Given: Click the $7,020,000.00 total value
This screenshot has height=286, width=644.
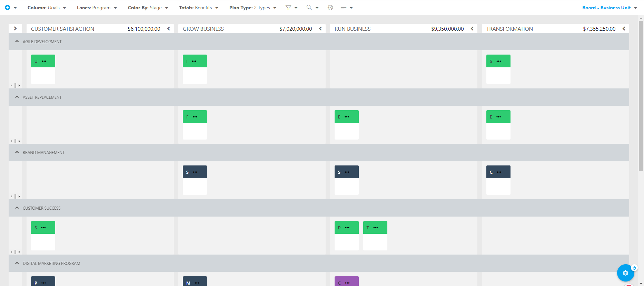Looking at the screenshot, I should tap(296, 29).
